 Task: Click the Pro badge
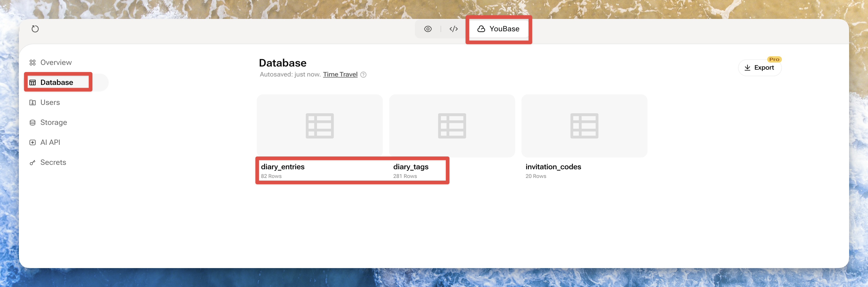[x=774, y=59]
